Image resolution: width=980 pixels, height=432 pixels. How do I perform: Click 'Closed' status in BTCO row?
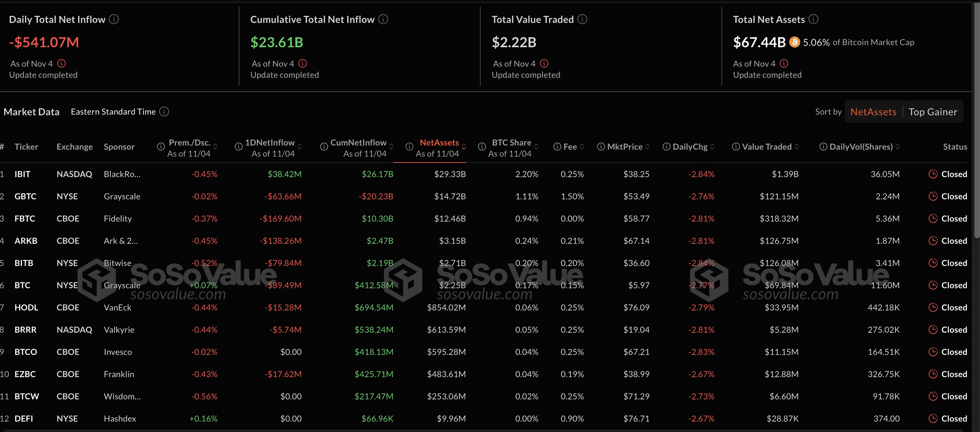pyautogui.click(x=954, y=352)
